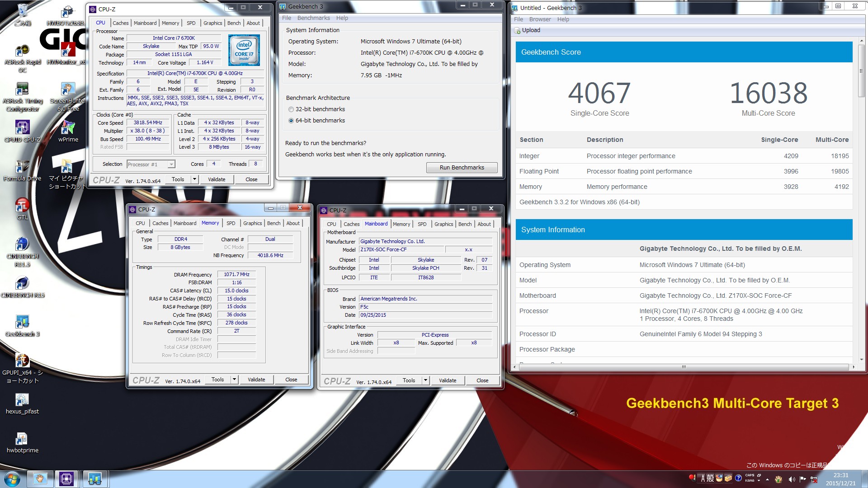This screenshot has width=868, height=488.
Task: Launch CINEBENCH R11.5 desktop icon
Action: coord(22,252)
